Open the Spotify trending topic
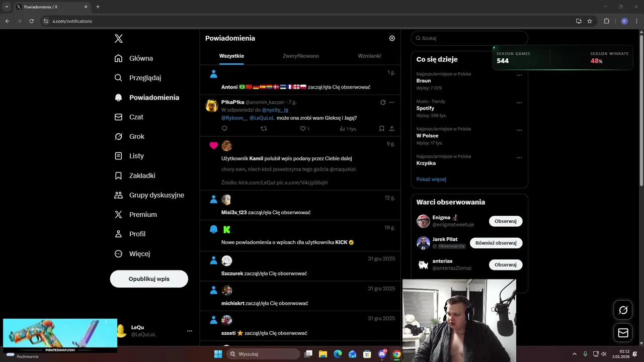The image size is (644, 362). click(x=425, y=108)
